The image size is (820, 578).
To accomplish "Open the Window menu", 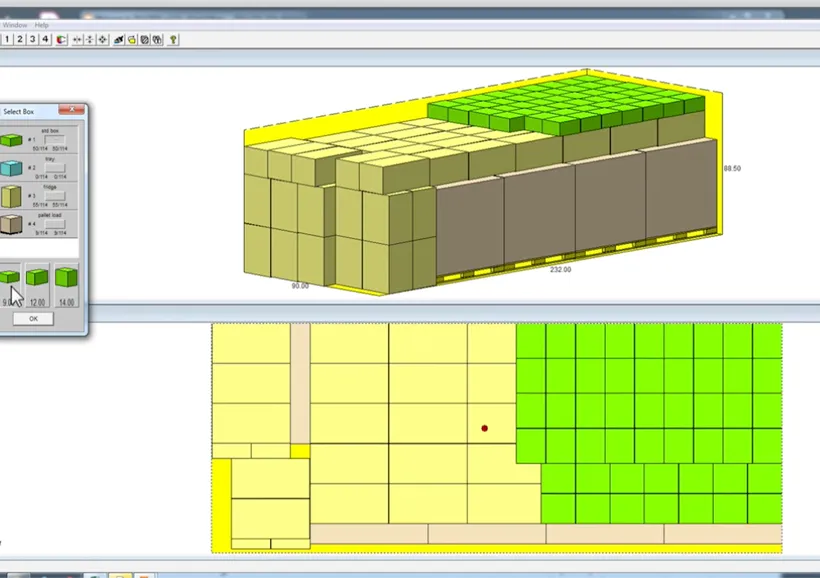I will 14,24.
